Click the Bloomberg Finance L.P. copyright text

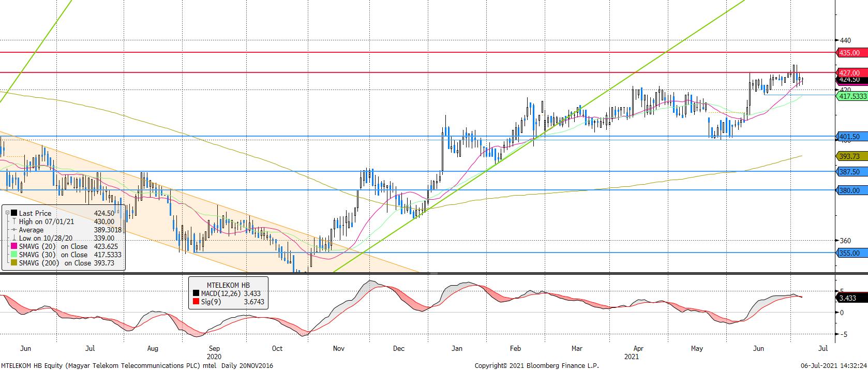(x=536, y=365)
